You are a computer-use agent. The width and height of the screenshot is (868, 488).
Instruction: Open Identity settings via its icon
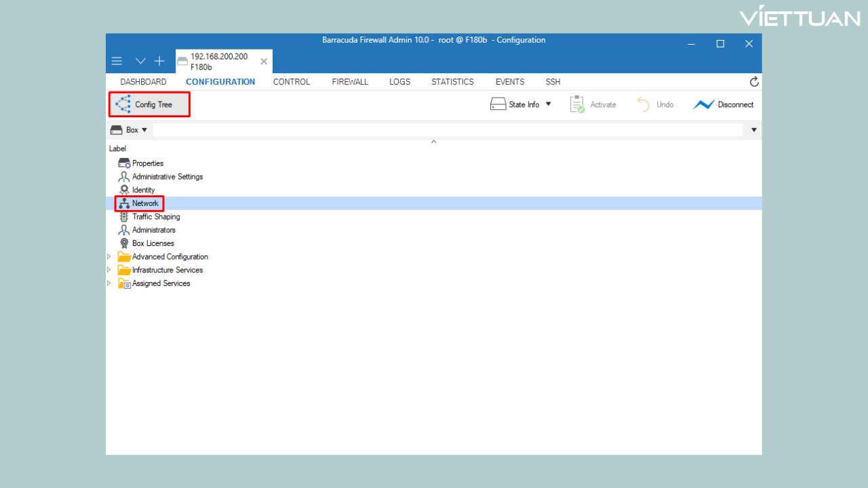tap(124, 190)
